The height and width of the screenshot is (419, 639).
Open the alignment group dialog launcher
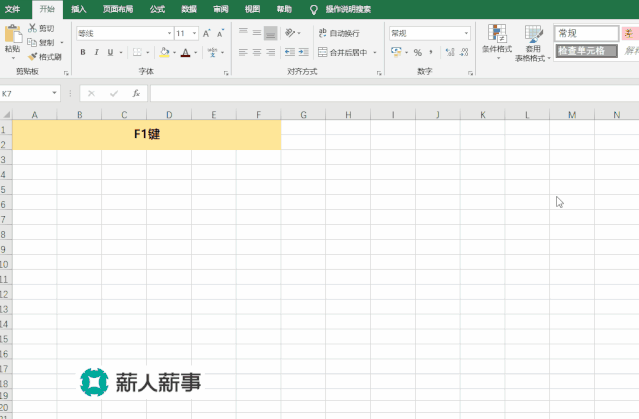tap(379, 73)
